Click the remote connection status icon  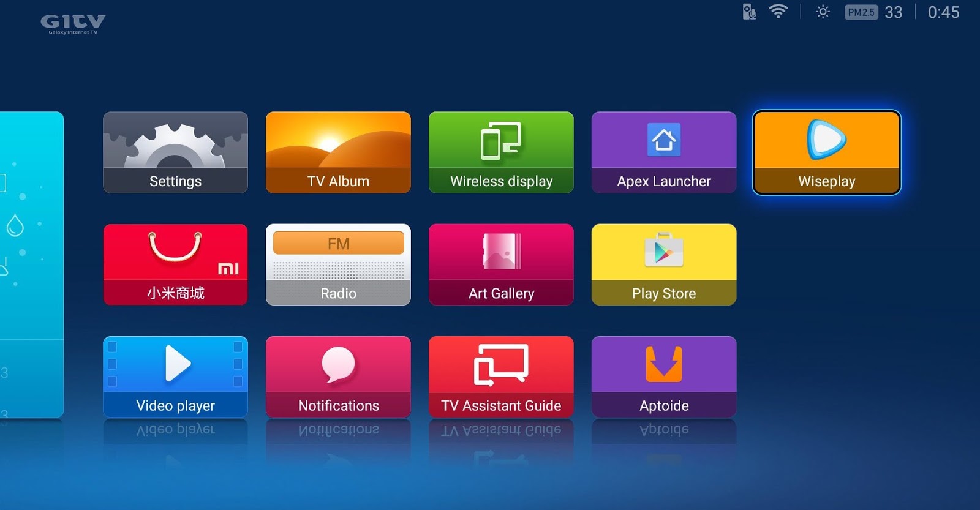pyautogui.click(x=749, y=12)
